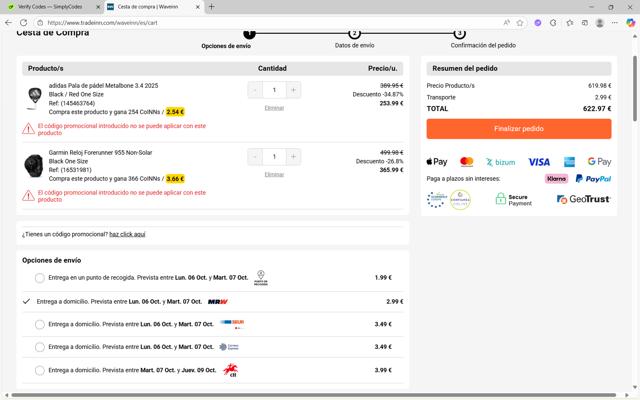
Task: Remove Garmin watch with Eliminar link
Action: click(274, 174)
